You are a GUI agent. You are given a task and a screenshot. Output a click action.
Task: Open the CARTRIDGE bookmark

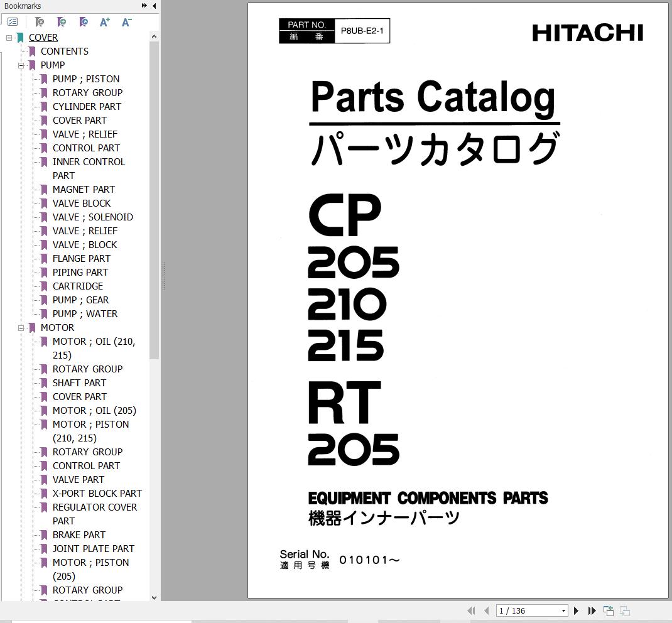[78, 286]
